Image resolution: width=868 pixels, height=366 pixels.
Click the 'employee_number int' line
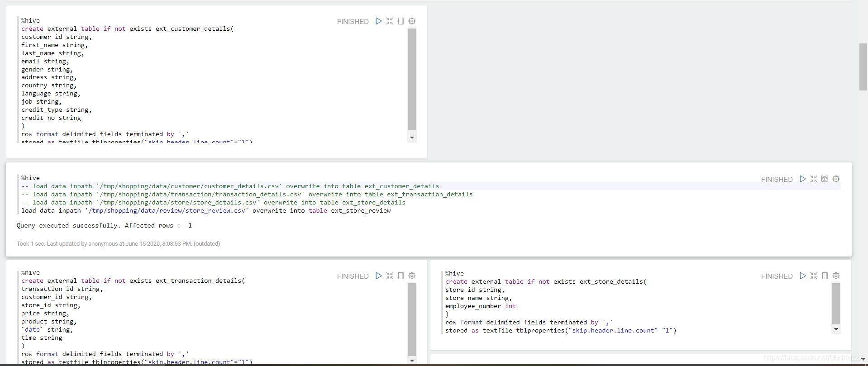(481, 306)
